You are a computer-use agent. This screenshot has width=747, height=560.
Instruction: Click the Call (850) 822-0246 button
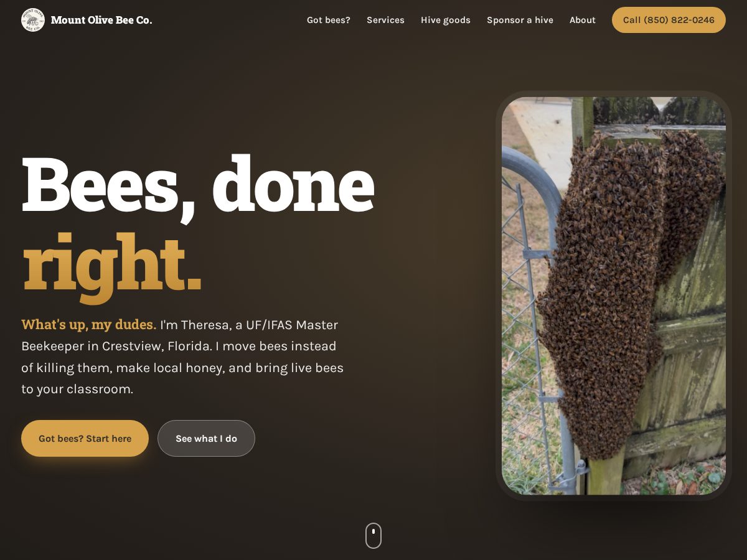click(669, 20)
